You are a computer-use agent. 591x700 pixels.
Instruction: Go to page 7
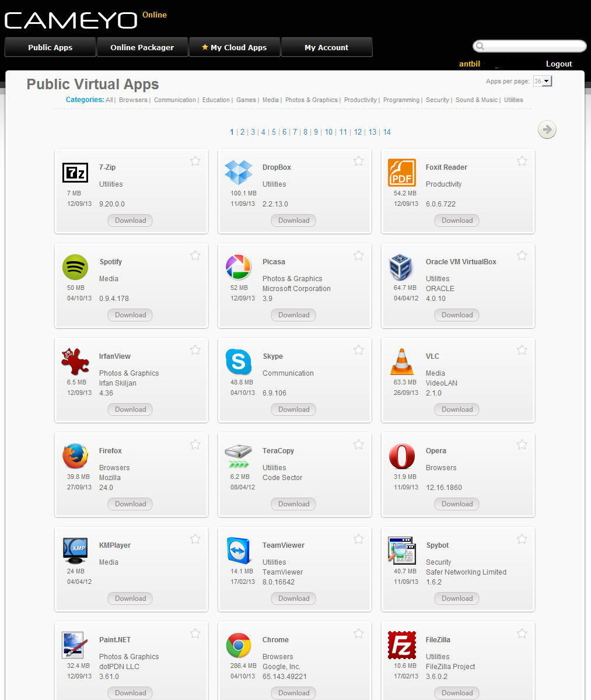[x=295, y=132]
